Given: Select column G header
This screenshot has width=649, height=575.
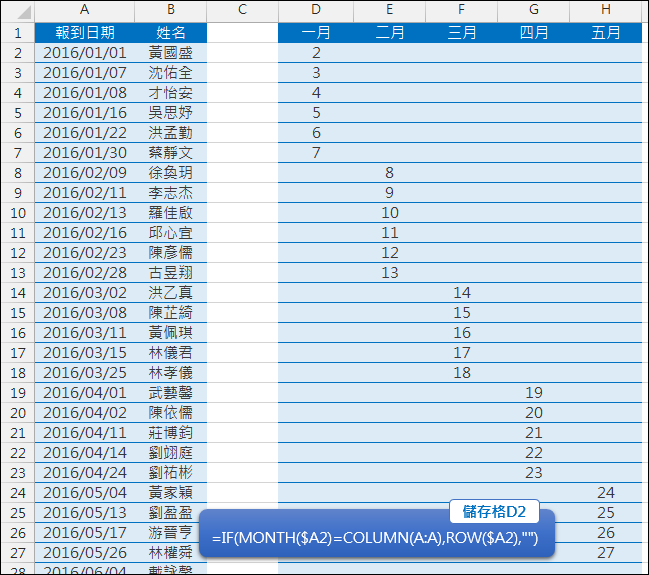Looking at the screenshot, I should pos(534,11).
